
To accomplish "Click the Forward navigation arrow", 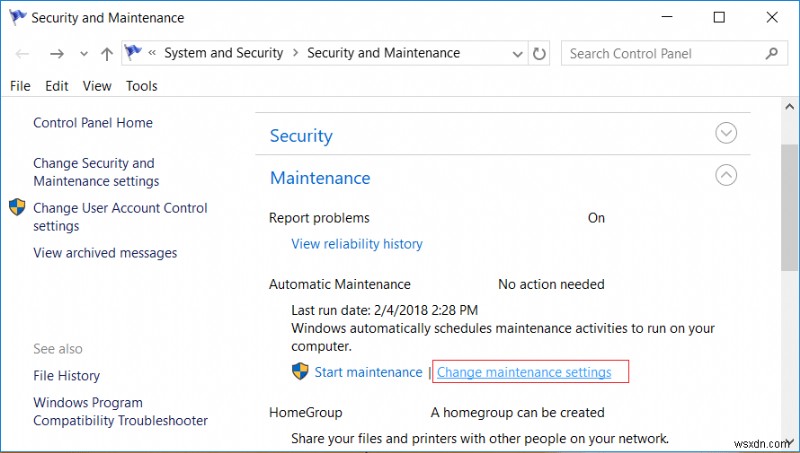I will click(x=57, y=54).
